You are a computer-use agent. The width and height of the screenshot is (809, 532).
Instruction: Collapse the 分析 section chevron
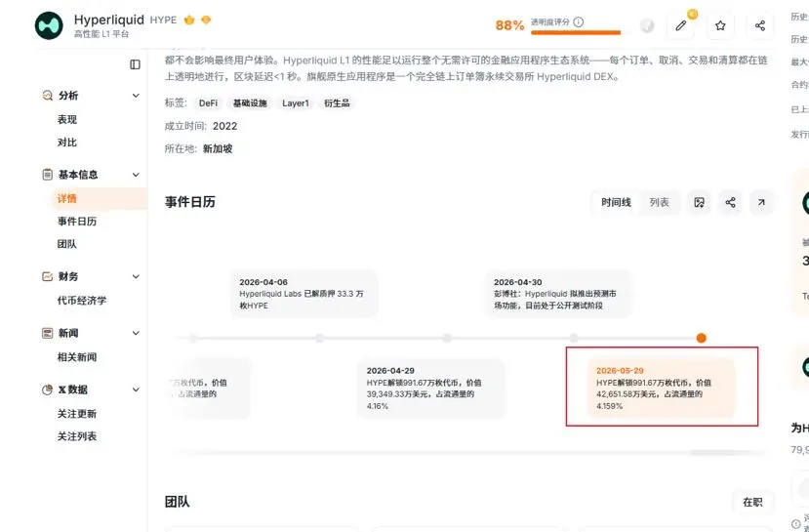click(136, 96)
